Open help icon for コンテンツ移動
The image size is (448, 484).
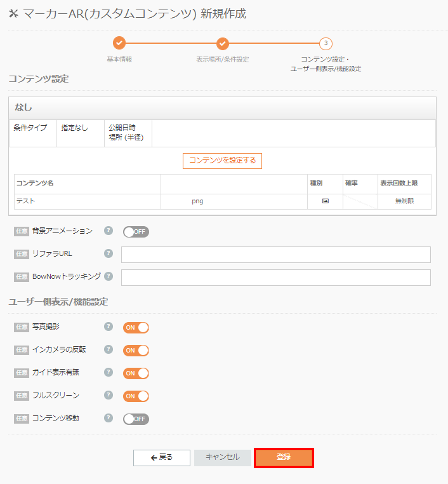click(108, 418)
